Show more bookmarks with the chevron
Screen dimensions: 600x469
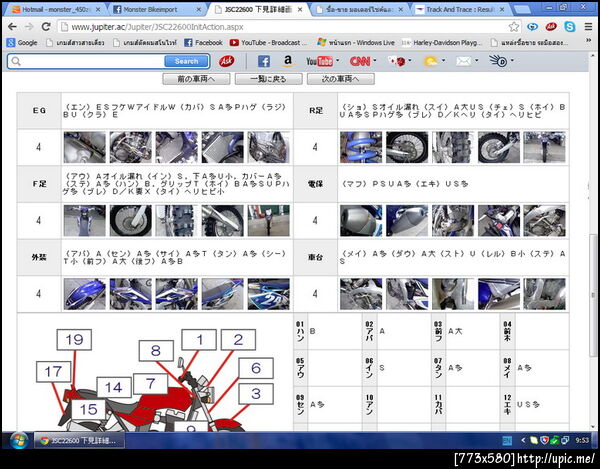coord(589,40)
